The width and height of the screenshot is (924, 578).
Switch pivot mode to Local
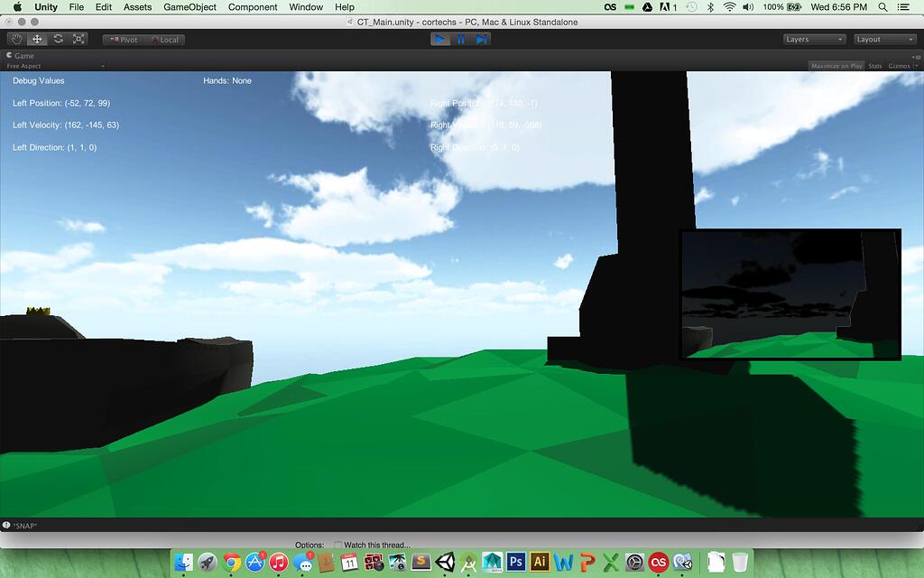(x=161, y=39)
